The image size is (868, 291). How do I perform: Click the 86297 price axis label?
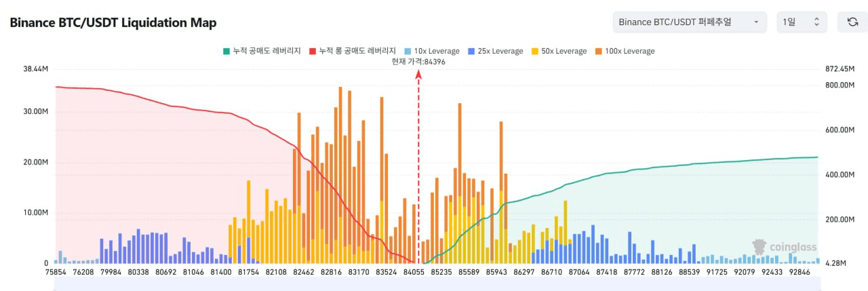point(524,272)
